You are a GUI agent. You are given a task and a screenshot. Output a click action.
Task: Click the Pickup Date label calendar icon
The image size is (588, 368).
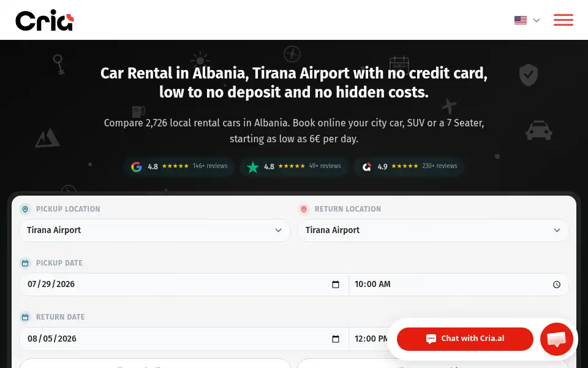25,263
